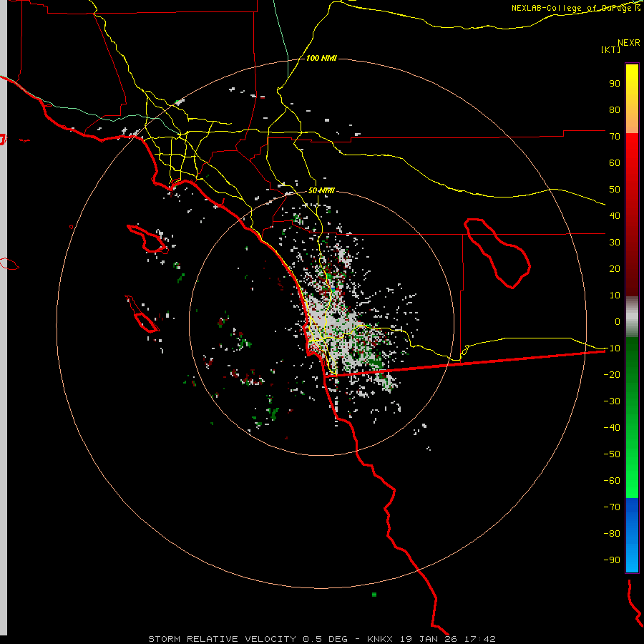This screenshot has height=644, width=644.
Task: Click the 80 value on velocity scale
Action: (615, 109)
